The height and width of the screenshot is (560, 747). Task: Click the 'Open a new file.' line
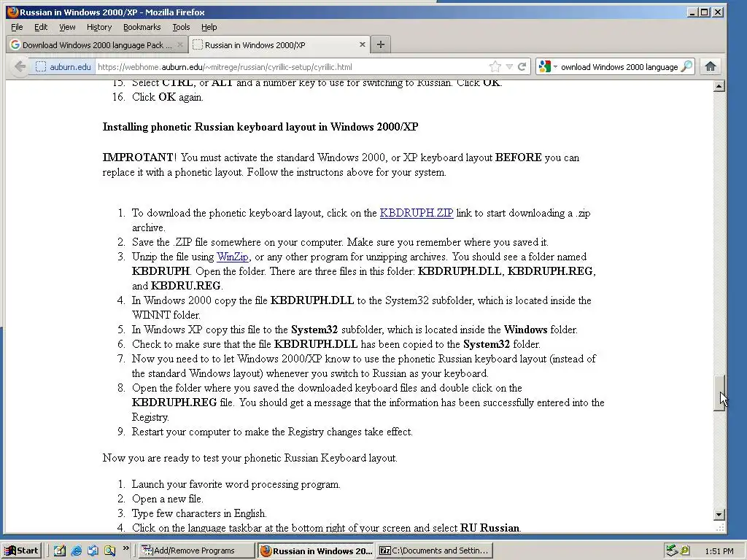pos(168,499)
